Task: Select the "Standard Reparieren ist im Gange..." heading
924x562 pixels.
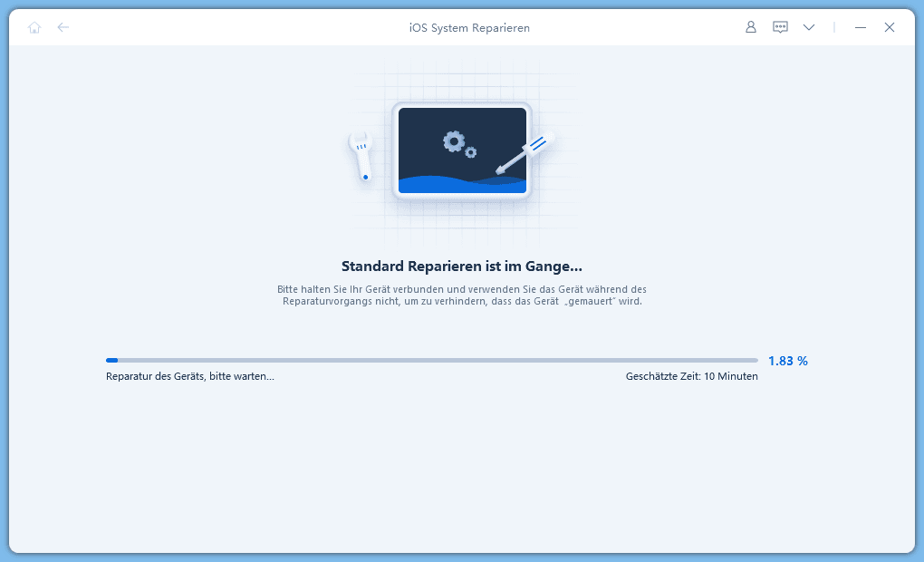Action: pyautogui.click(x=462, y=266)
